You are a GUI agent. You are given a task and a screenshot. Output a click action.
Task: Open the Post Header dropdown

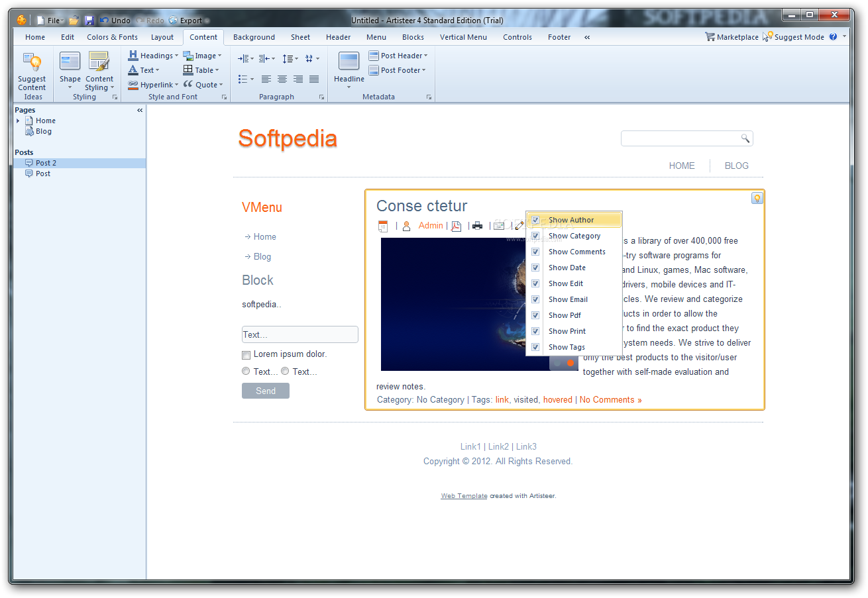click(398, 56)
